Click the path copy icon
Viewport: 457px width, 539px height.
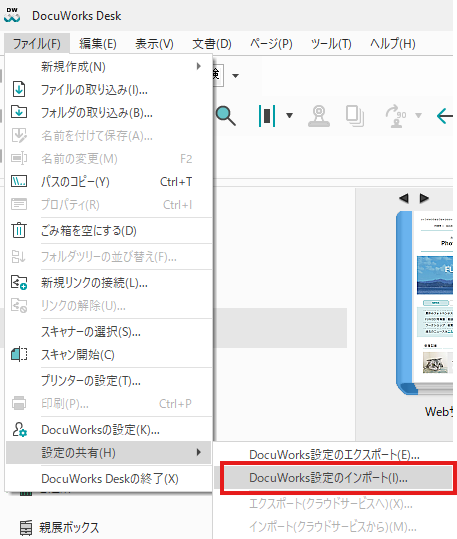pyautogui.click(x=19, y=181)
